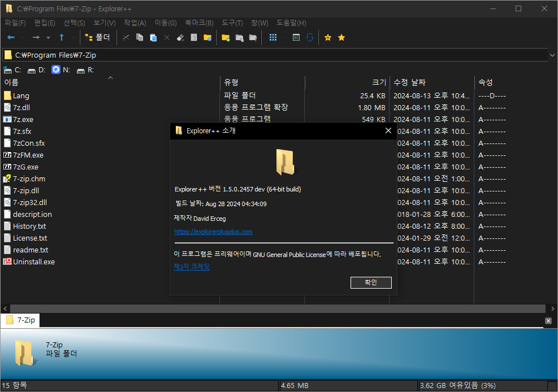Click the address bar path field
The image size is (558, 392).
[275, 55]
